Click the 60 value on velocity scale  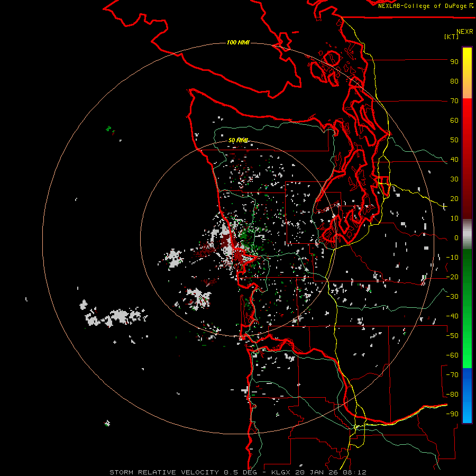tap(454, 121)
